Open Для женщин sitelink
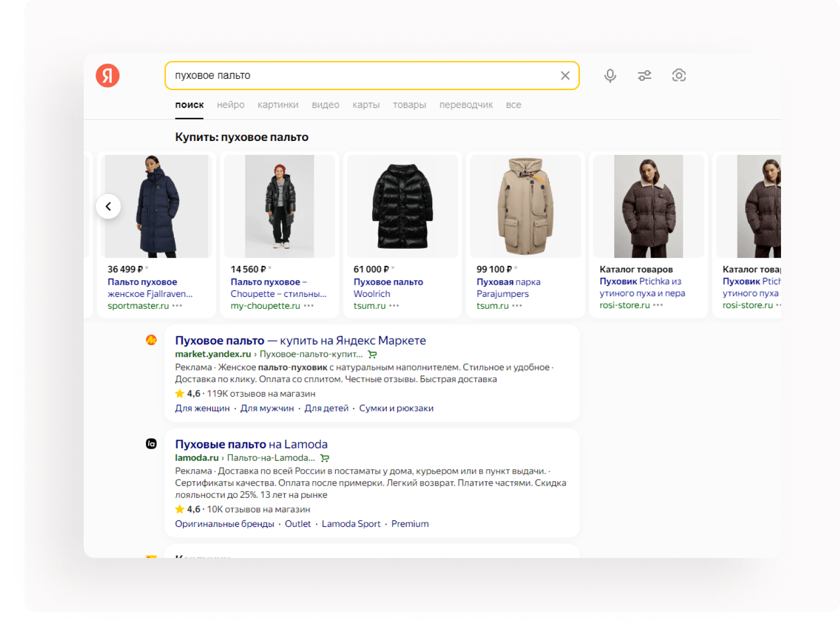The image size is (840, 633). 202,408
